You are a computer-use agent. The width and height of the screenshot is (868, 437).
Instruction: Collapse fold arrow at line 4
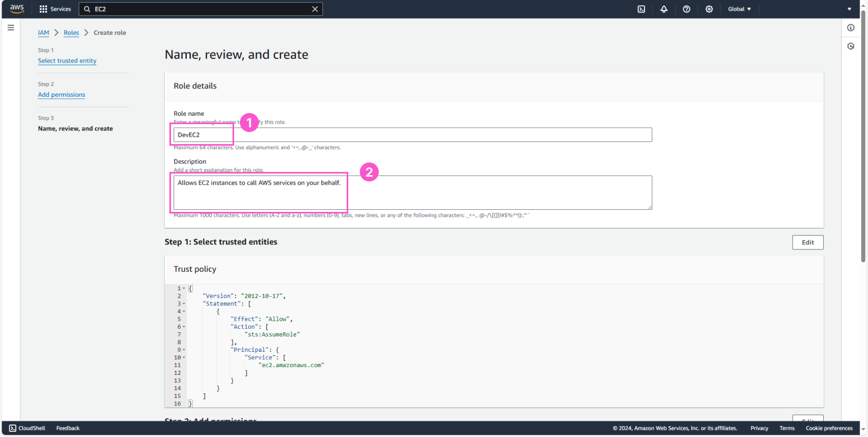(x=184, y=311)
